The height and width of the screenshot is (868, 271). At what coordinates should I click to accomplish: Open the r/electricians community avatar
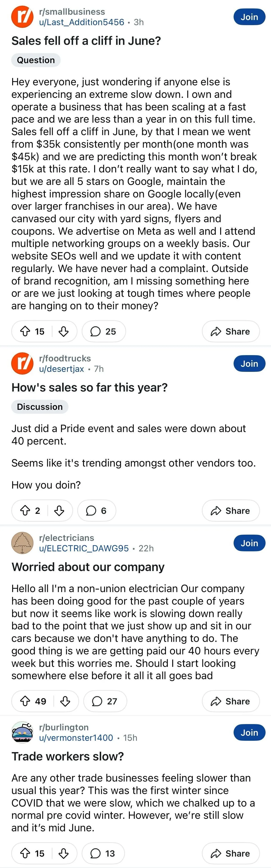[x=22, y=543]
